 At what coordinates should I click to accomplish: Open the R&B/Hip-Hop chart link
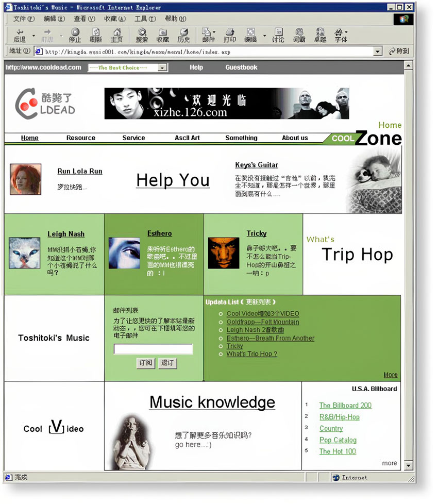340,417
